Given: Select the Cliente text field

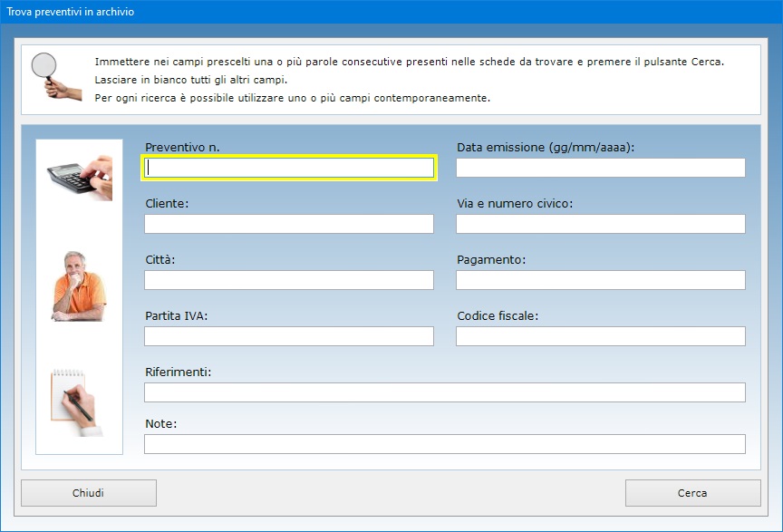Looking at the screenshot, I should 289,224.
